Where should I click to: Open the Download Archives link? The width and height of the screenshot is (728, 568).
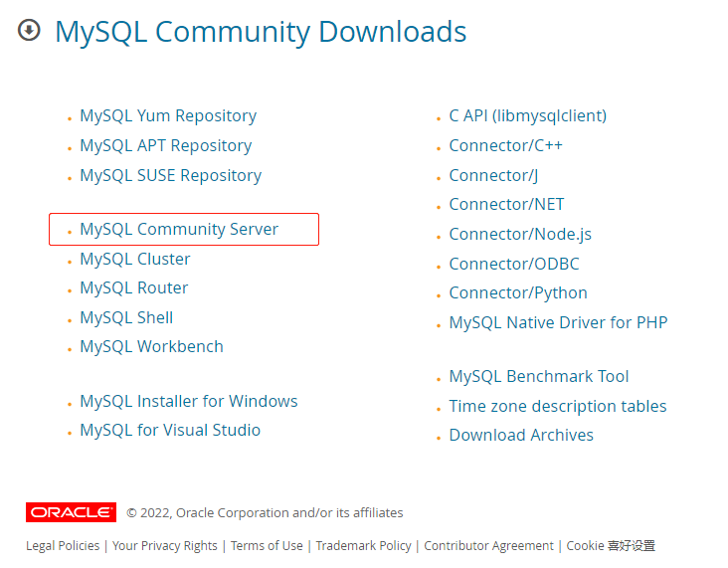click(521, 435)
